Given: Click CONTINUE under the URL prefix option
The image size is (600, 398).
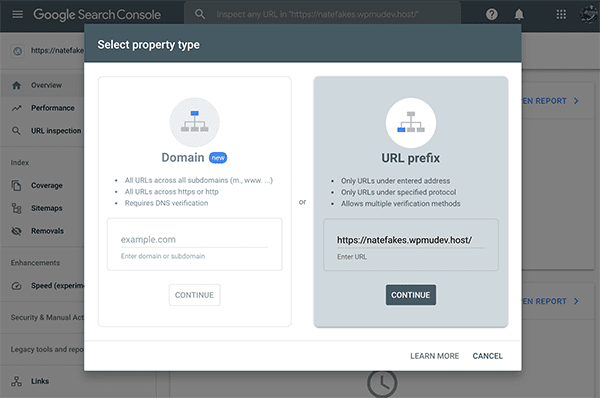Looking at the screenshot, I should [x=411, y=295].
